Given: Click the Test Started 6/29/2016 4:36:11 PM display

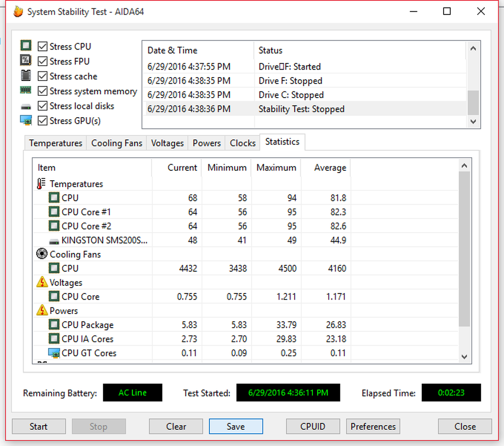Looking at the screenshot, I should [x=288, y=392].
